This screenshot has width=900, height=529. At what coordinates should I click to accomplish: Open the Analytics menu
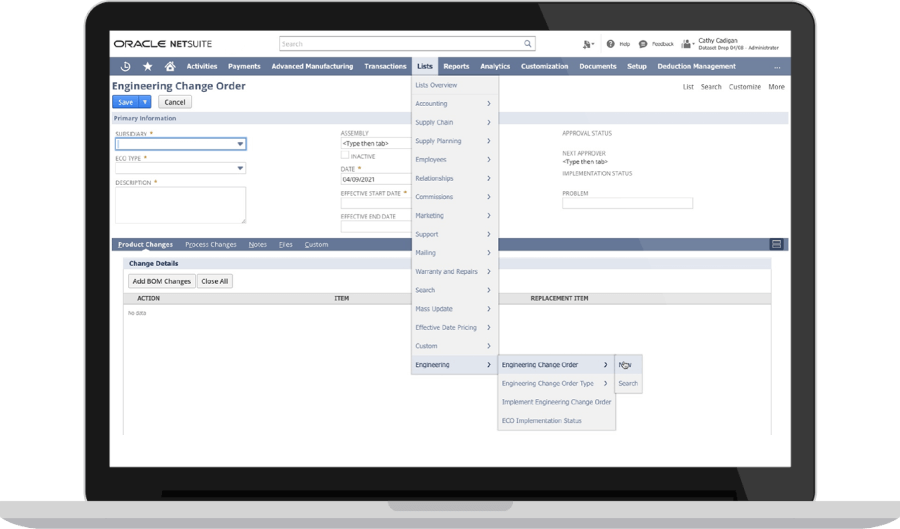click(x=495, y=67)
